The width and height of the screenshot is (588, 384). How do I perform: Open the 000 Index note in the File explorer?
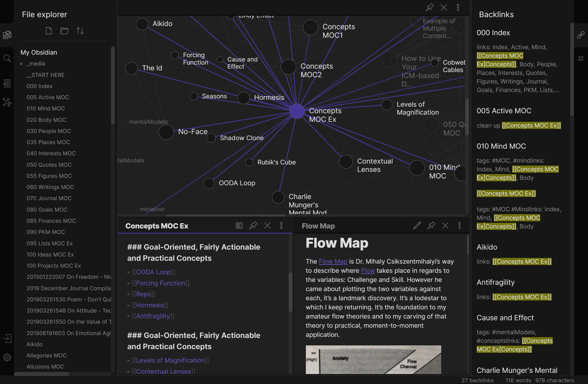click(x=39, y=86)
